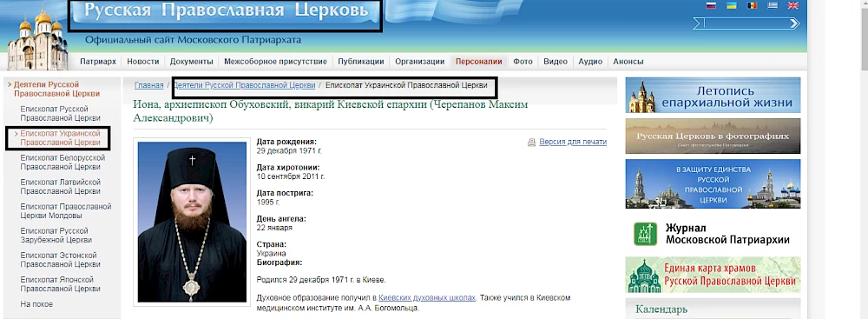This screenshot has width=868, height=319.
Task: Click the Русская Православная Церковь site title
Action: 226,10
